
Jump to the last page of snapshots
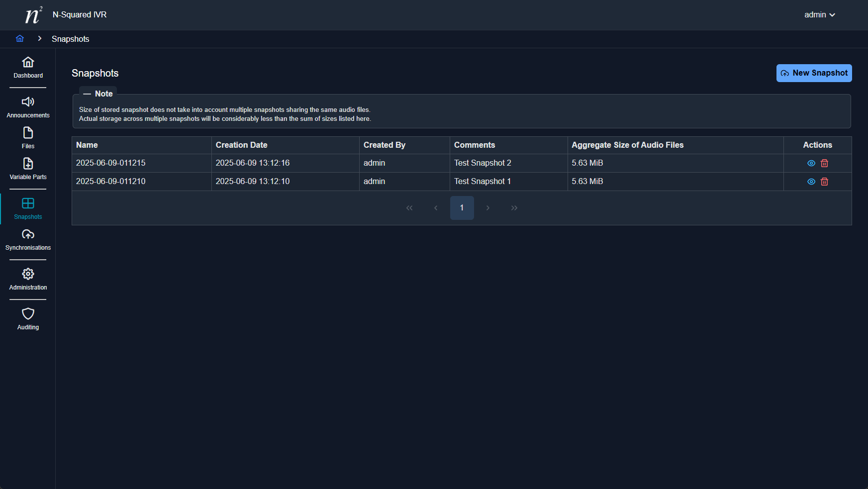tap(514, 208)
